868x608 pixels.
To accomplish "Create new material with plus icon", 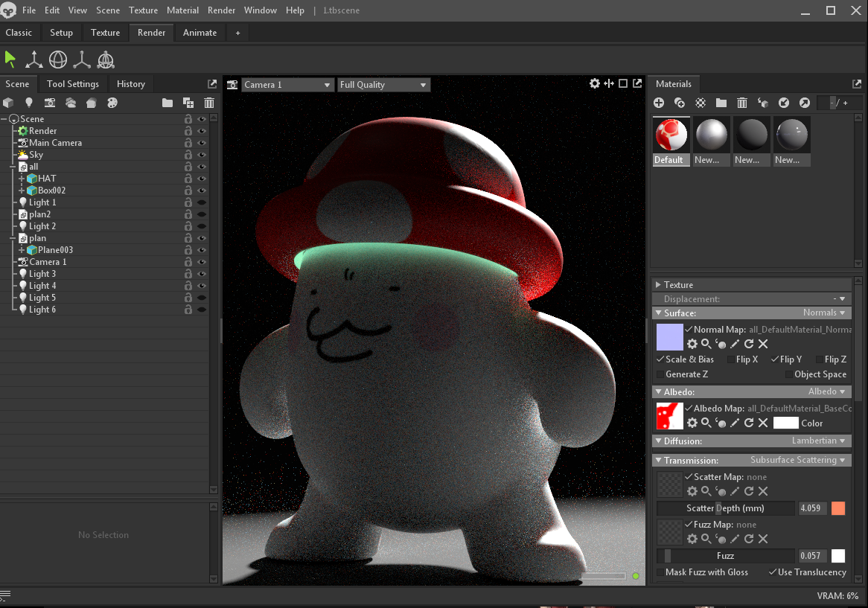I will tap(659, 103).
